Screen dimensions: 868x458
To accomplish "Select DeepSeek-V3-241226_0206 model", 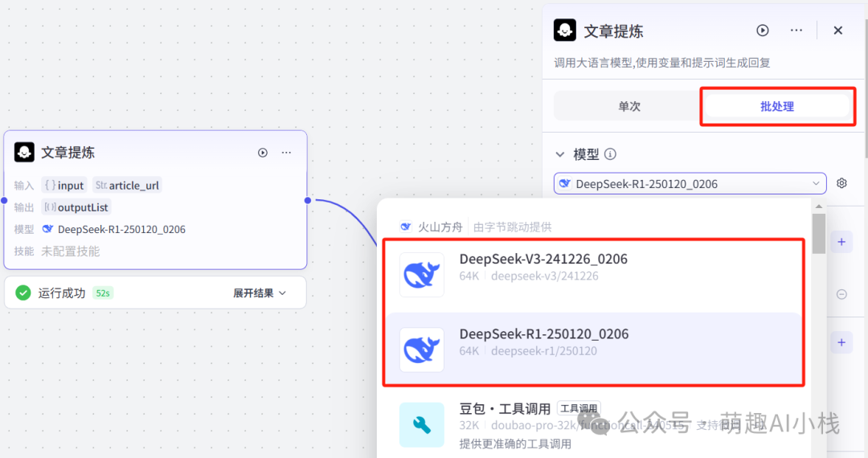I will click(593, 275).
